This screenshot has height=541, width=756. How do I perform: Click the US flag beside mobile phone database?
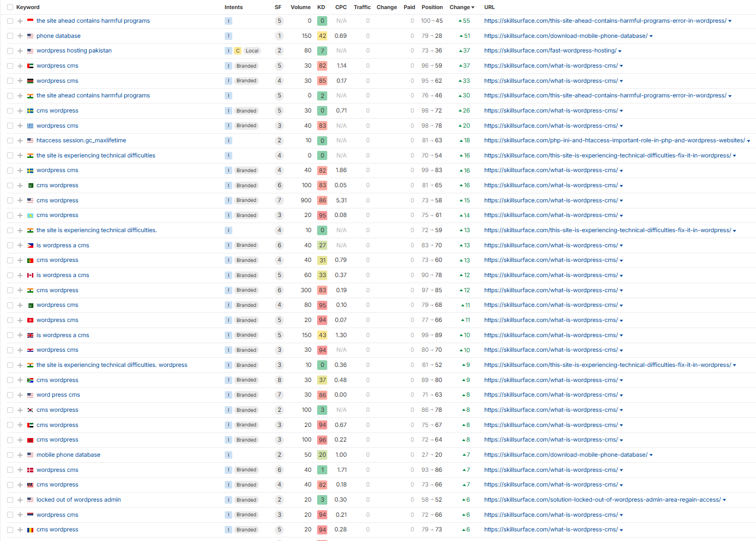click(x=30, y=455)
